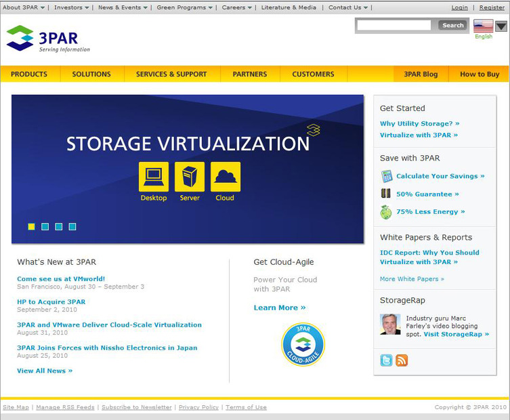Viewport: 510px width, 420px height.
Task: Open Privacy Policy footer link
Action: 198,407
